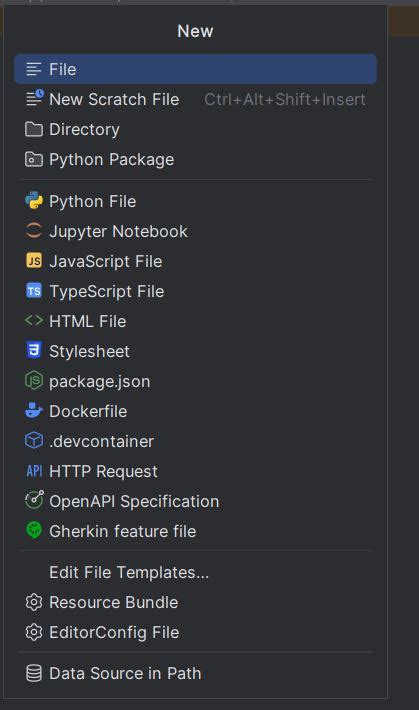Click the OpenAPI Specification icon
The image size is (419, 710).
coord(34,500)
